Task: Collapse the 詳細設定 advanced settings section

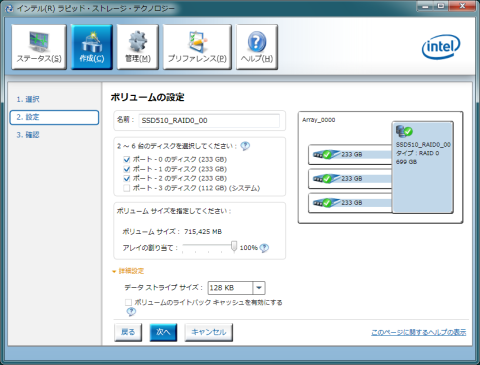Action: tap(128, 271)
